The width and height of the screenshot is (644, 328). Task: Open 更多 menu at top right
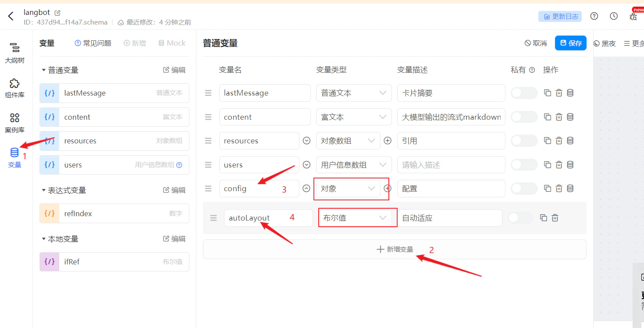[634, 43]
